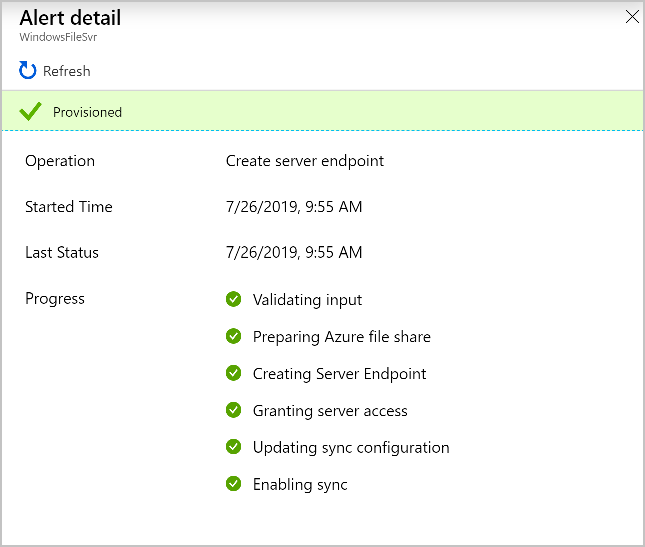Select the Progress label
This screenshot has height=547, width=645.
click(55, 299)
